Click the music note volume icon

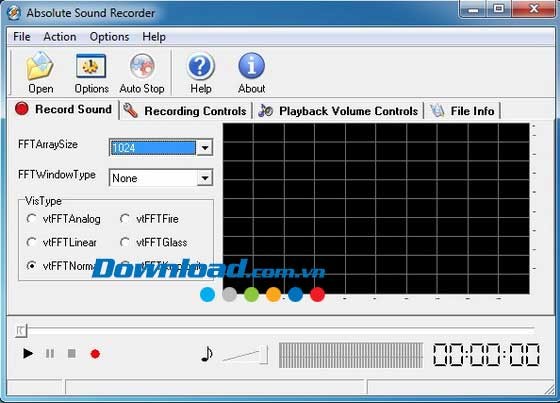point(207,354)
